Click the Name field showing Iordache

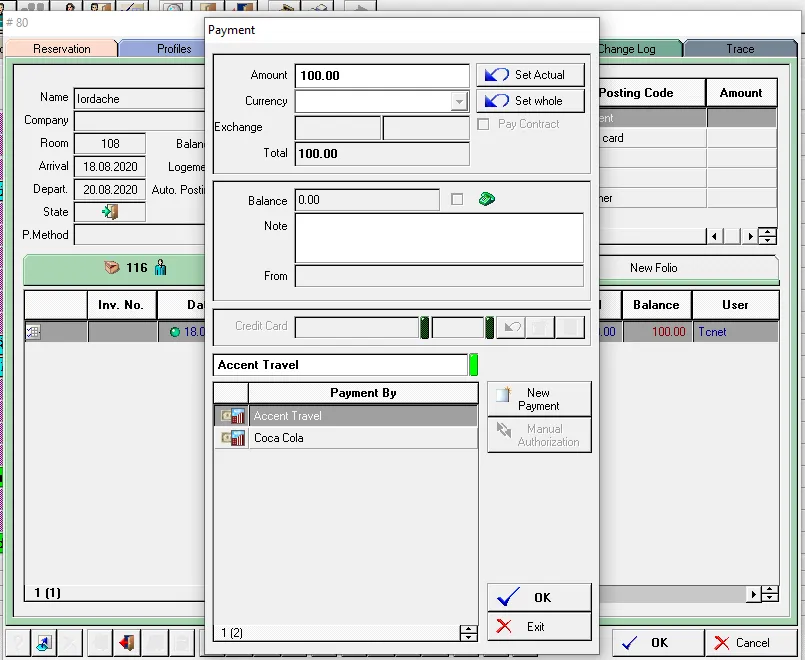pyautogui.click(x=140, y=99)
